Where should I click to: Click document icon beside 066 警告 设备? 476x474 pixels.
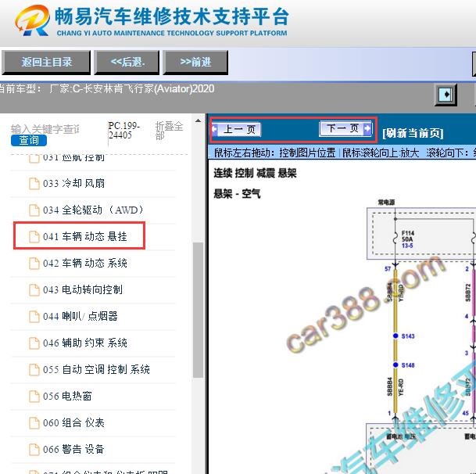point(34,450)
